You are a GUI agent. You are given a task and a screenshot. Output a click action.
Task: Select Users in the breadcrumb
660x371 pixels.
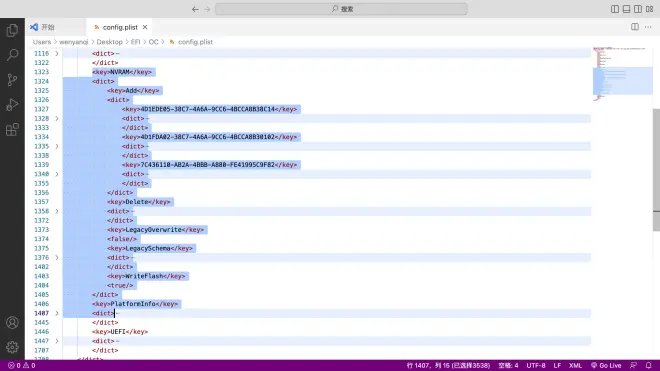(42, 42)
